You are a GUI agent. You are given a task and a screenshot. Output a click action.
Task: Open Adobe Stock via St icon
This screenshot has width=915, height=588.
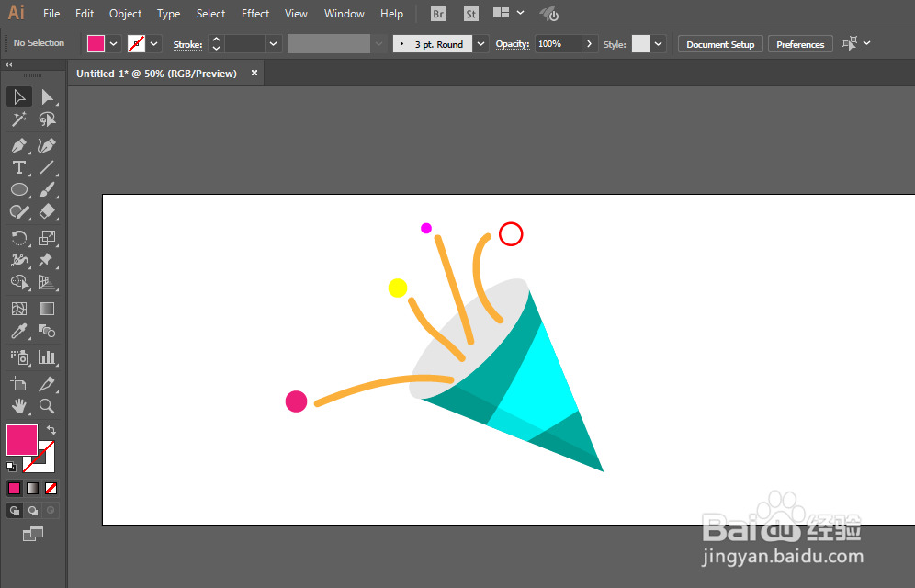coord(471,14)
